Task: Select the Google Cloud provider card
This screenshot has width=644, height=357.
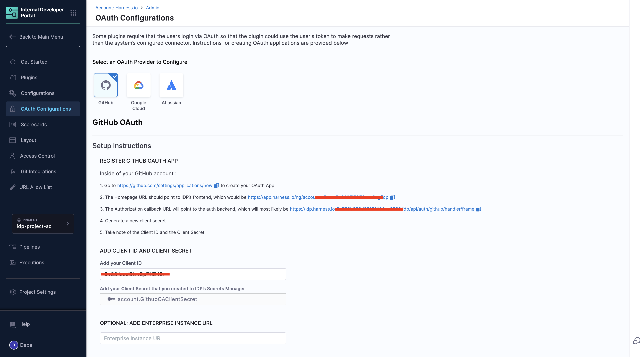Action: point(138,85)
